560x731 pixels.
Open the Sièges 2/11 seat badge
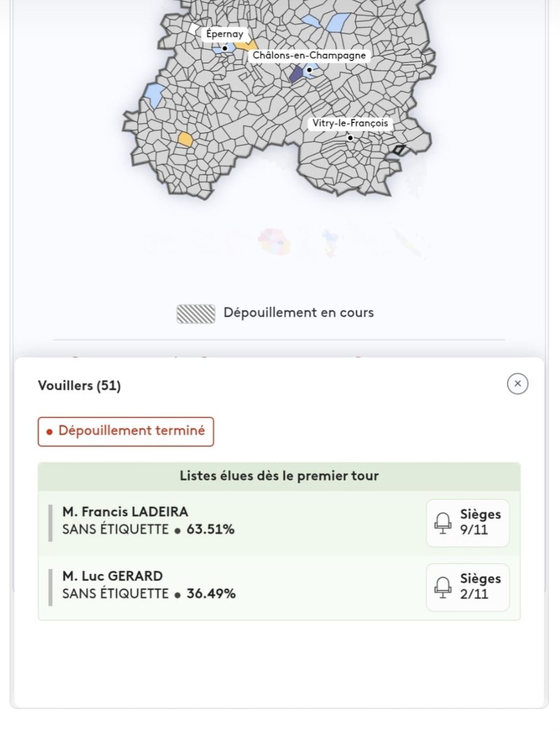(x=467, y=587)
